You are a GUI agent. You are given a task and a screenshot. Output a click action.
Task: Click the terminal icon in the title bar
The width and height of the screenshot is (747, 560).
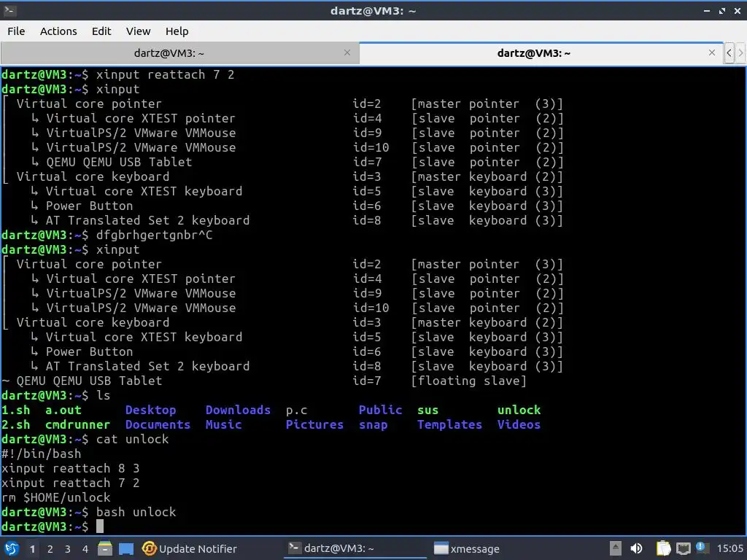pyautogui.click(x=9, y=10)
